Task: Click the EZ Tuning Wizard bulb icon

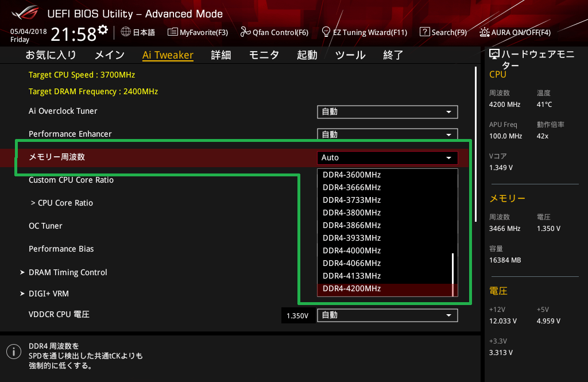Action: 326,32
